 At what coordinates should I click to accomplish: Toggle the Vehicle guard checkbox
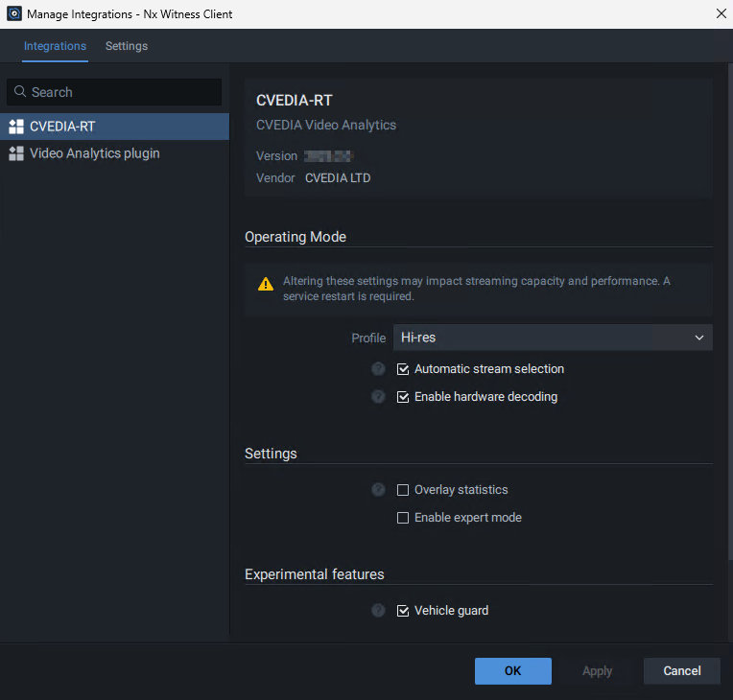(x=403, y=611)
